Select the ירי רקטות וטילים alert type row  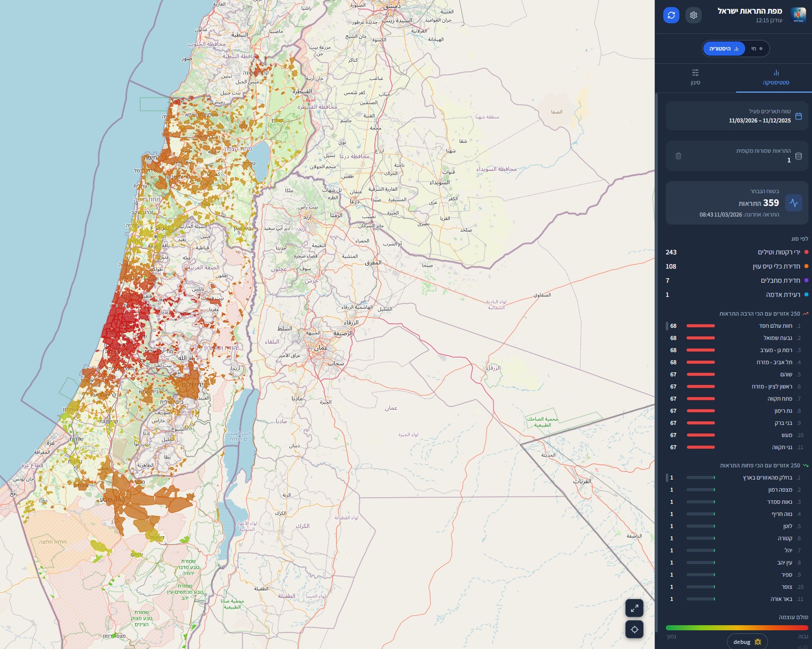click(737, 252)
